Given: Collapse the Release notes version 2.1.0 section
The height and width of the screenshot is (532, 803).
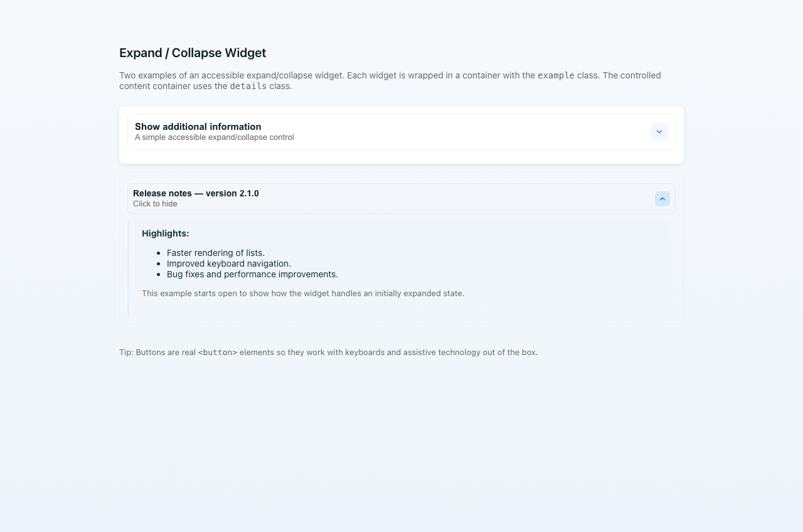Looking at the screenshot, I should (401, 198).
